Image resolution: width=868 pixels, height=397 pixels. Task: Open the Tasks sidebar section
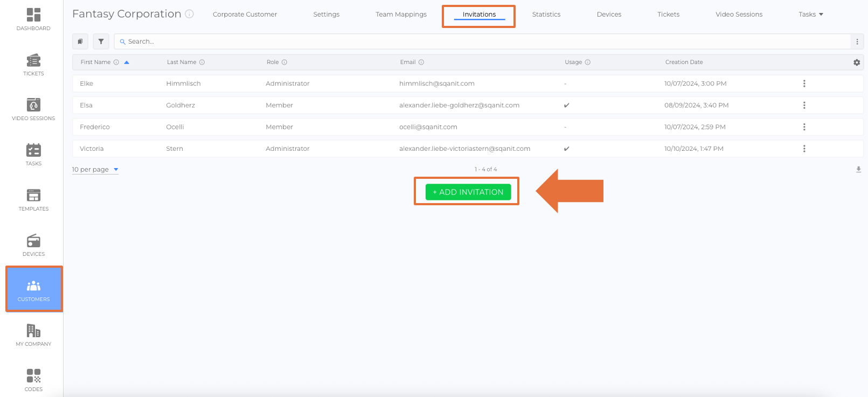[33, 155]
